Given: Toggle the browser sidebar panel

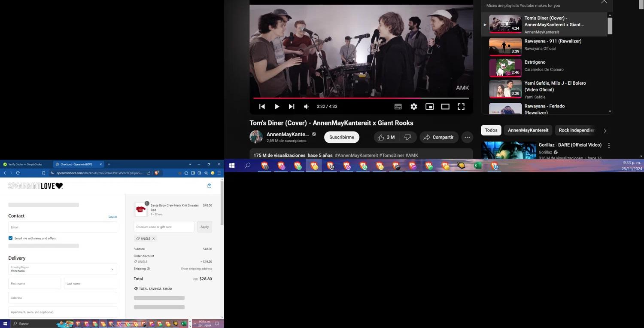Looking at the screenshot, I should (x=193, y=173).
